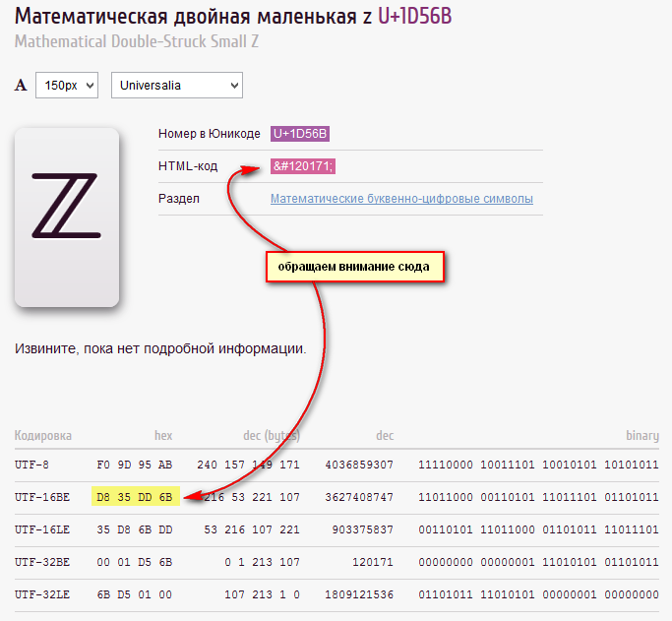
Task: Click the Раздел label
Action: [179, 199]
